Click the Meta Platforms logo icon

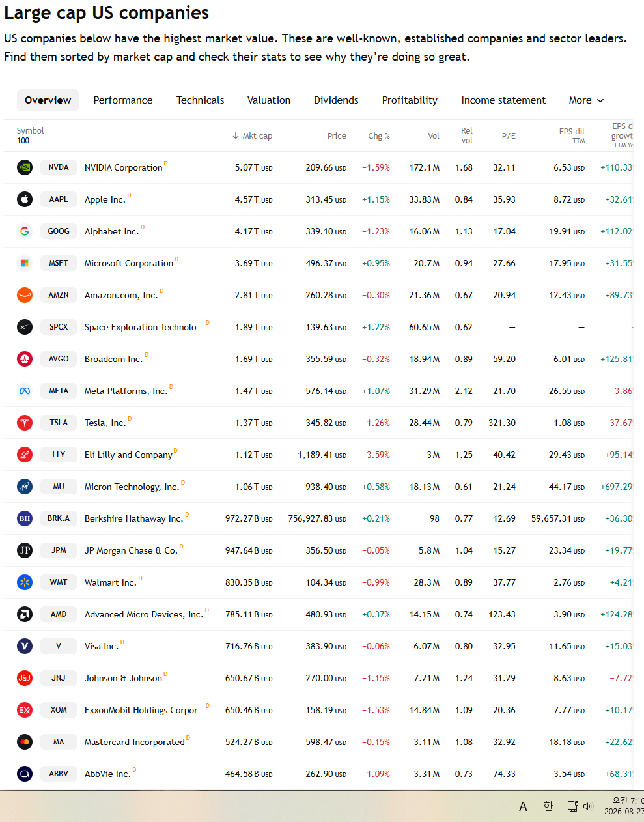click(x=25, y=391)
